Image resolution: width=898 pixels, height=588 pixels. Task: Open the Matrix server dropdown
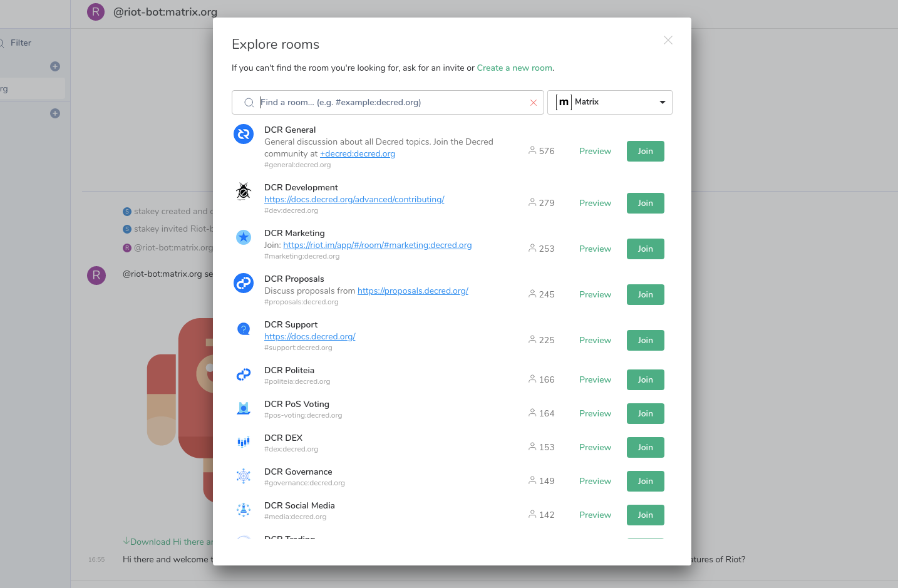click(x=610, y=102)
